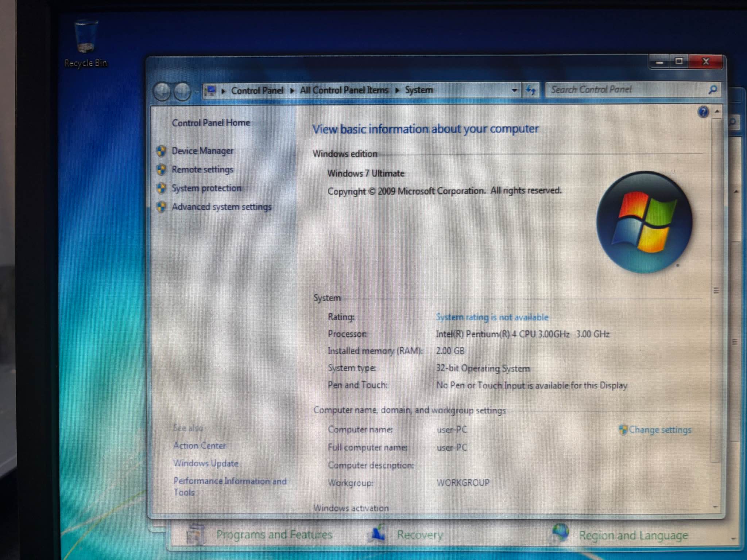Click the address bar refresh button
Screen dimensions: 747x560
(x=531, y=90)
